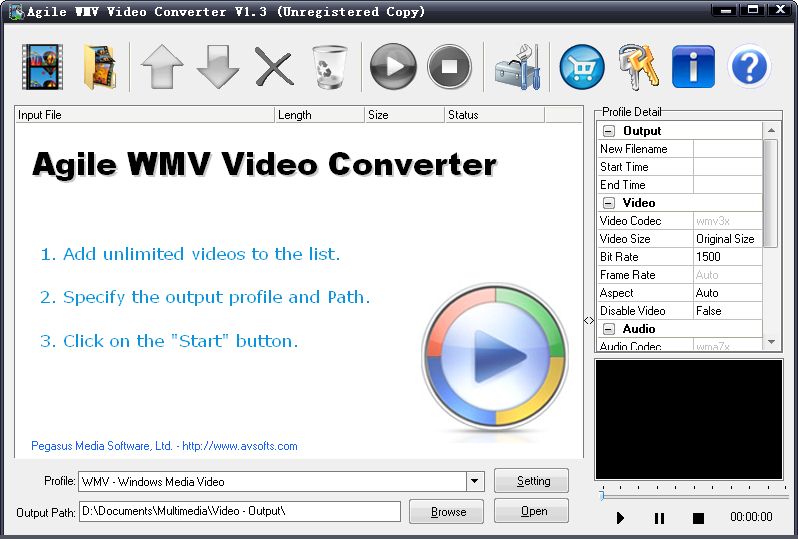
Task: Open the www.avsofts.com link
Action: pos(240,446)
